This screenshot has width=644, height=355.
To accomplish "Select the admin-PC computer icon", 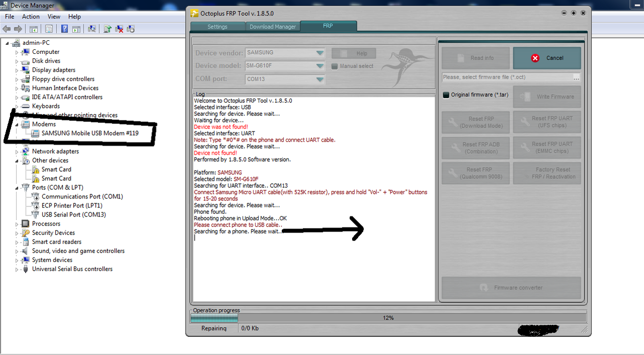I will [x=16, y=43].
